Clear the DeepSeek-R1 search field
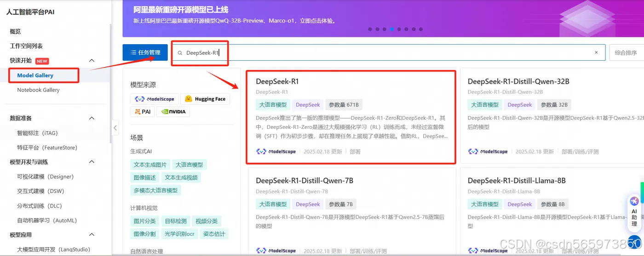The image size is (644, 256). tap(596, 52)
